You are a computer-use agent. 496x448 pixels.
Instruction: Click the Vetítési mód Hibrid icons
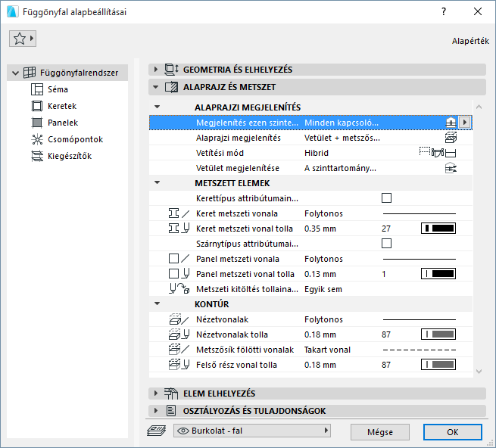(x=438, y=153)
